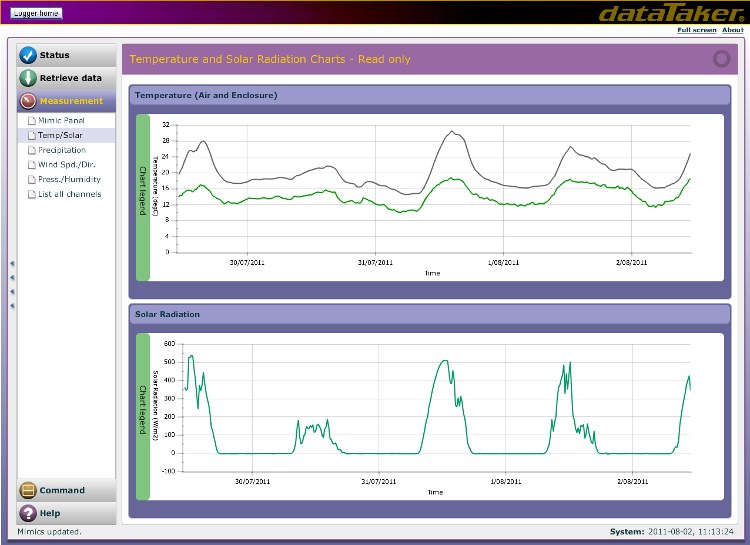750x545 pixels.
Task: Click the Help question mark icon
Action: coord(28,513)
